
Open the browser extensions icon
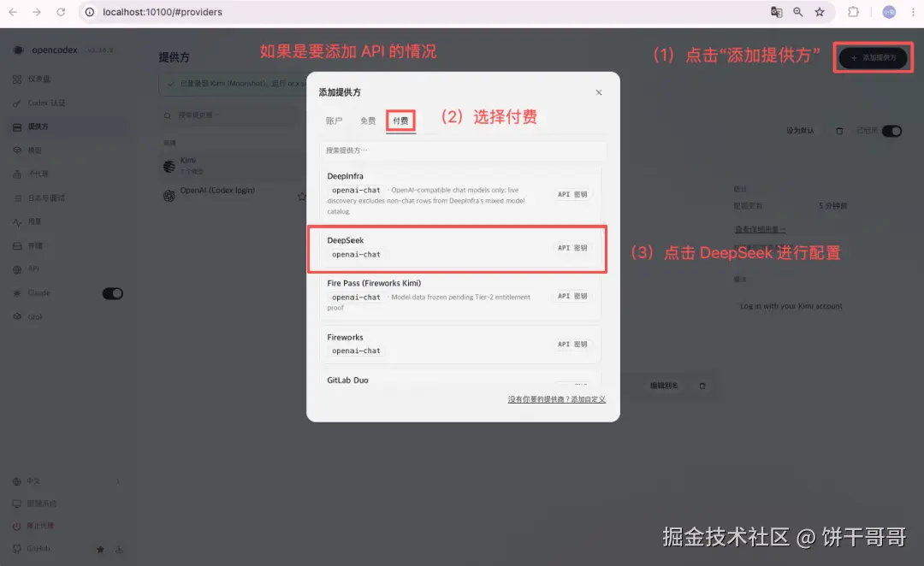tap(853, 12)
